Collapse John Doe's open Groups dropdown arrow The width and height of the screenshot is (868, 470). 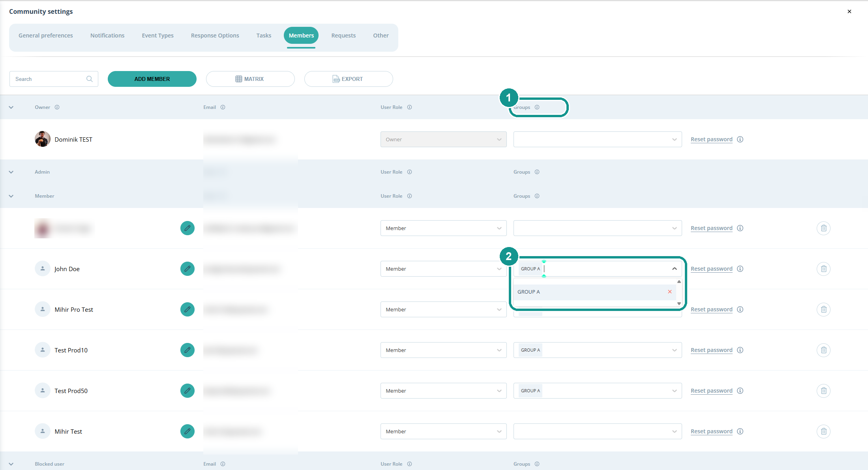pos(674,269)
